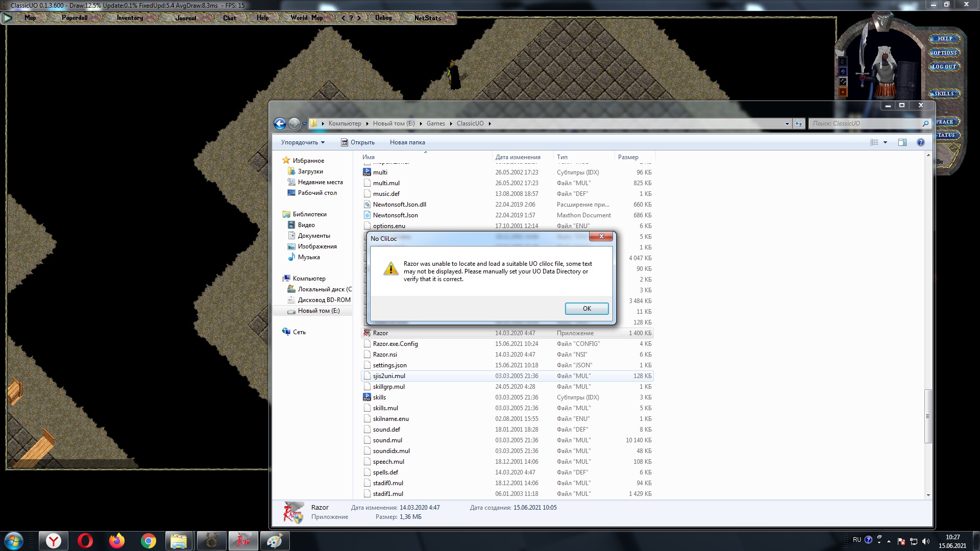Select the Razor application file
Viewport: 980px width, 551px height.
coord(380,333)
